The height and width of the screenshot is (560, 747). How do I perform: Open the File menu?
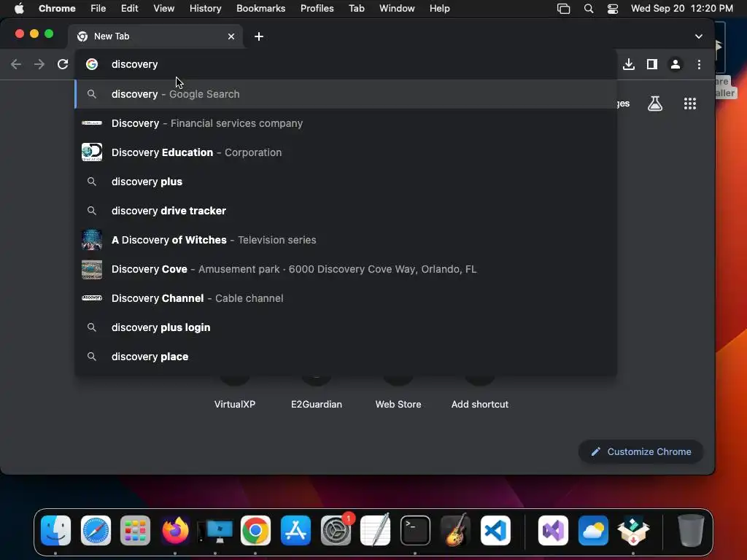tap(98, 9)
